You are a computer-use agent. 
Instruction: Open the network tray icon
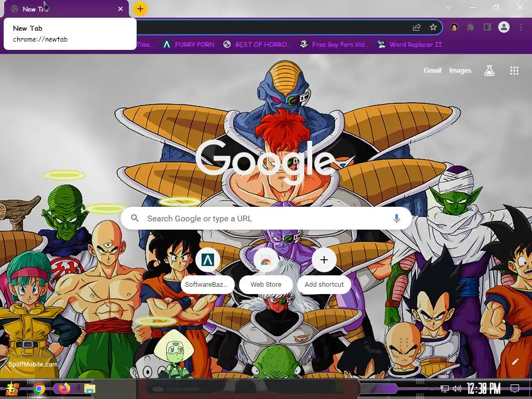click(x=445, y=389)
